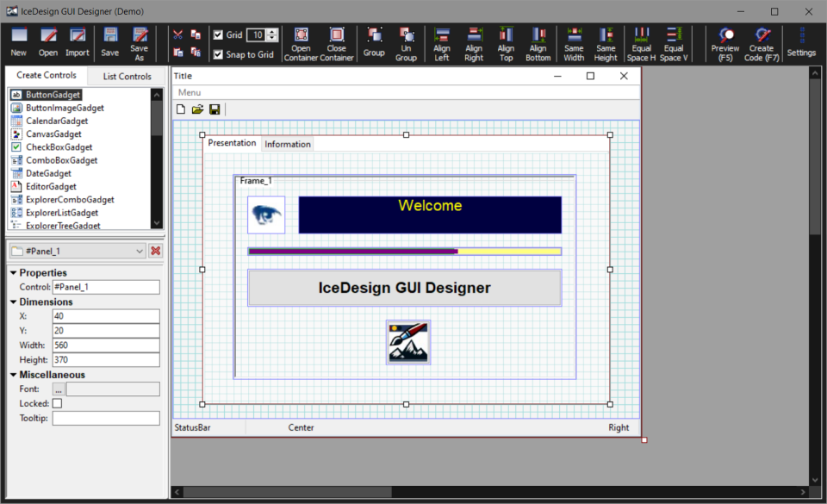Screen dimensions: 827x504
Task: Click the Equal Space H icon
Action: pos(641,44)
